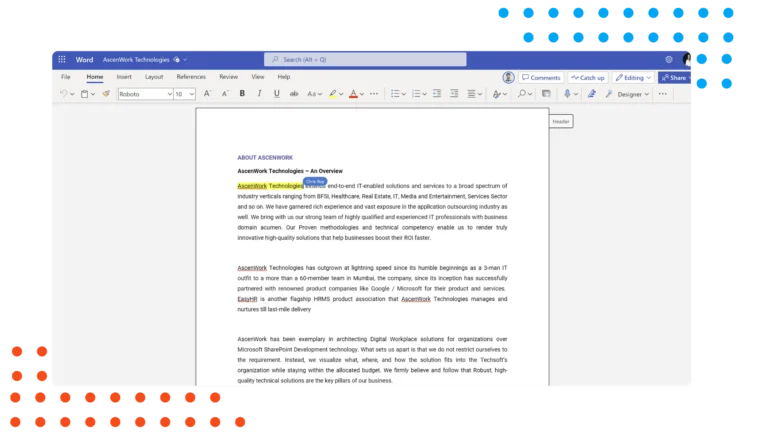Click the font color letter A
The image size is (768, 432).
click(353, 94)
